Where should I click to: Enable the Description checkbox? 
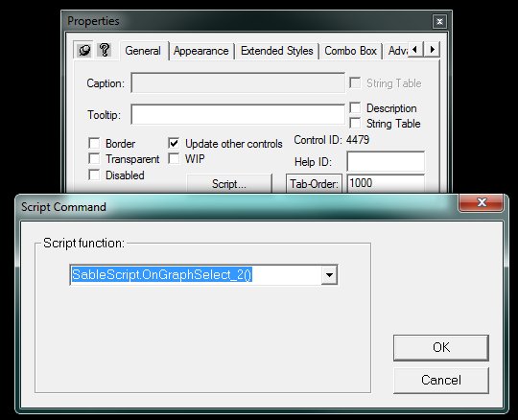pyautogui.click(x=355, y=107)
